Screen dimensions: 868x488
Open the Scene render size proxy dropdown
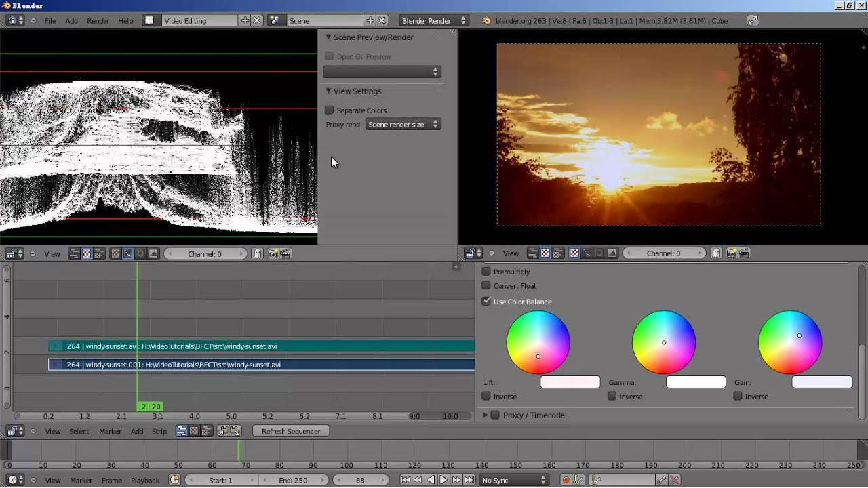click(x=403, y=124)
